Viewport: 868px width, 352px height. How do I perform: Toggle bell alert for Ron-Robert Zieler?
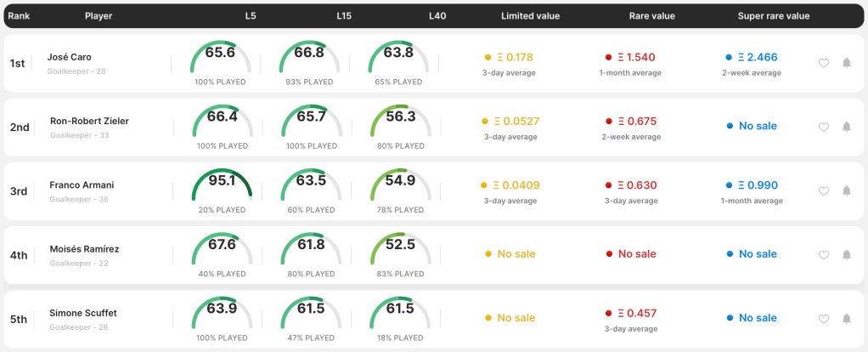point(846,127)
